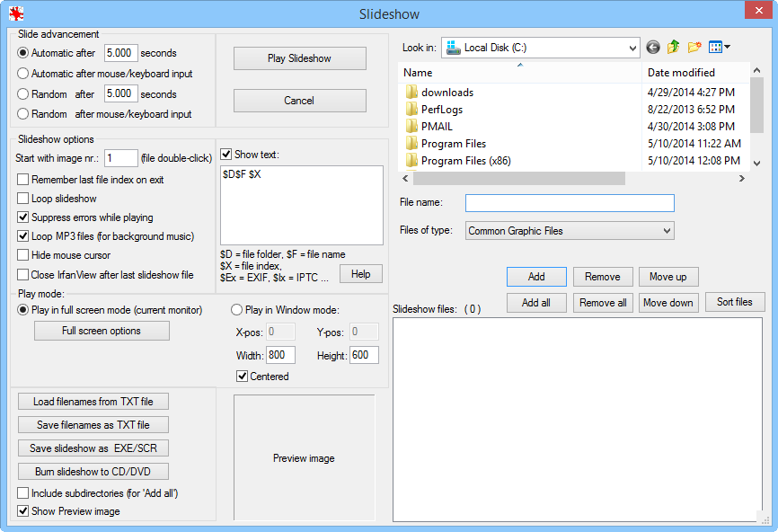Open the Look in drive dropdown
The image size is (778, 532).
(540, 48)
